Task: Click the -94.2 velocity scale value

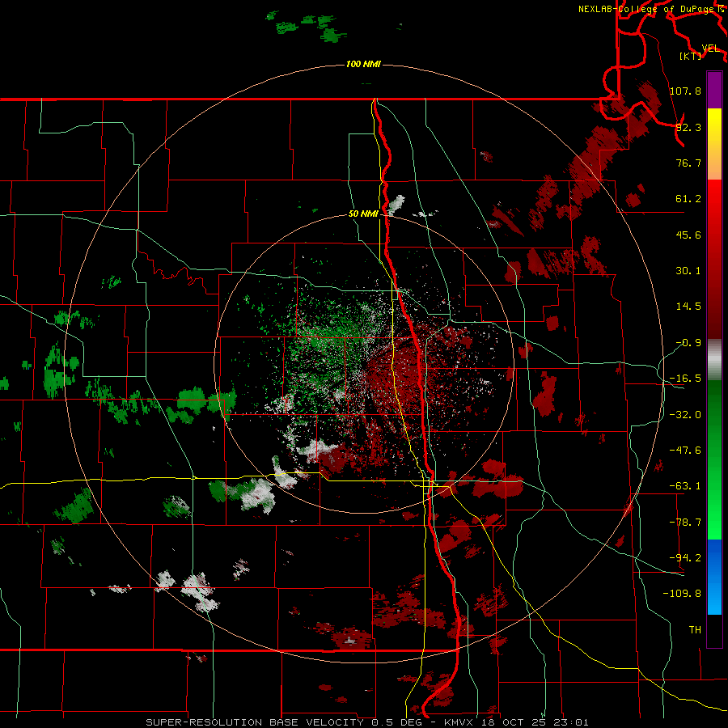Action: (685, 557)
